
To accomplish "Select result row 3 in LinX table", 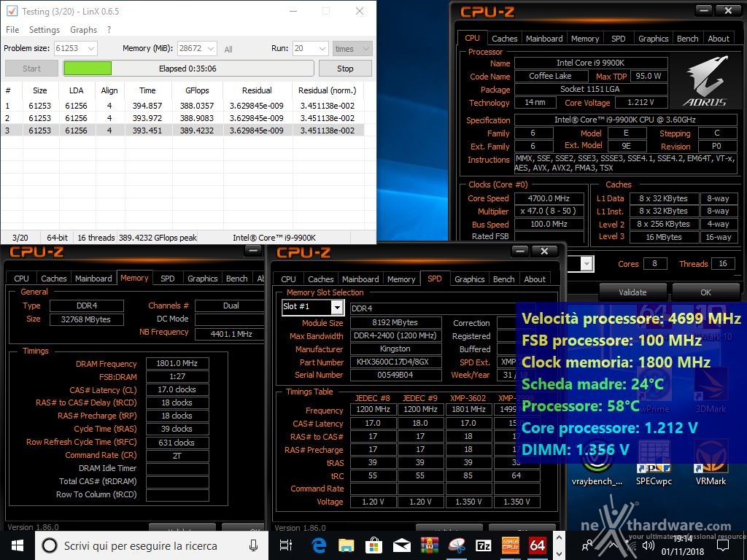I will point(182,131).
